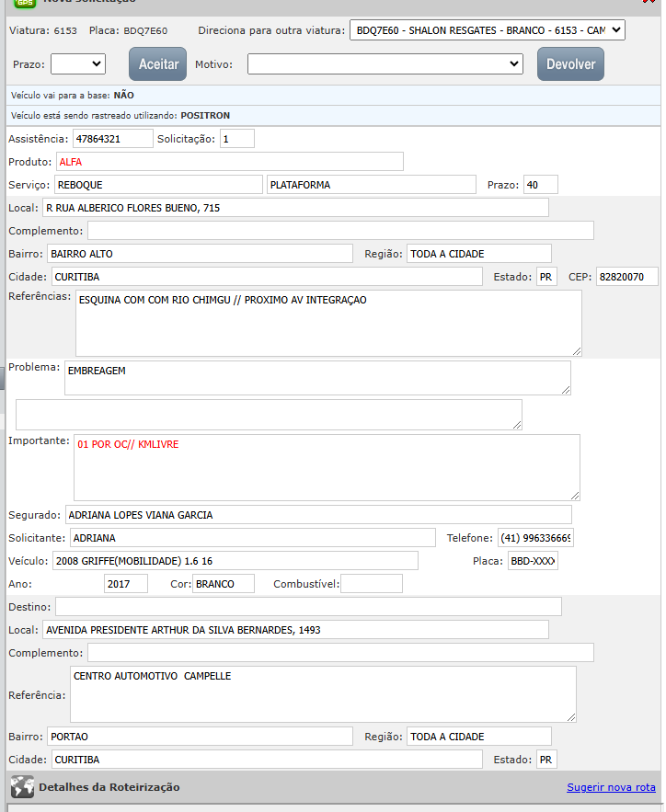Click the Serviço field containing REBOQUE
This screenshot has height=812, width=666.
coord(158,185)
